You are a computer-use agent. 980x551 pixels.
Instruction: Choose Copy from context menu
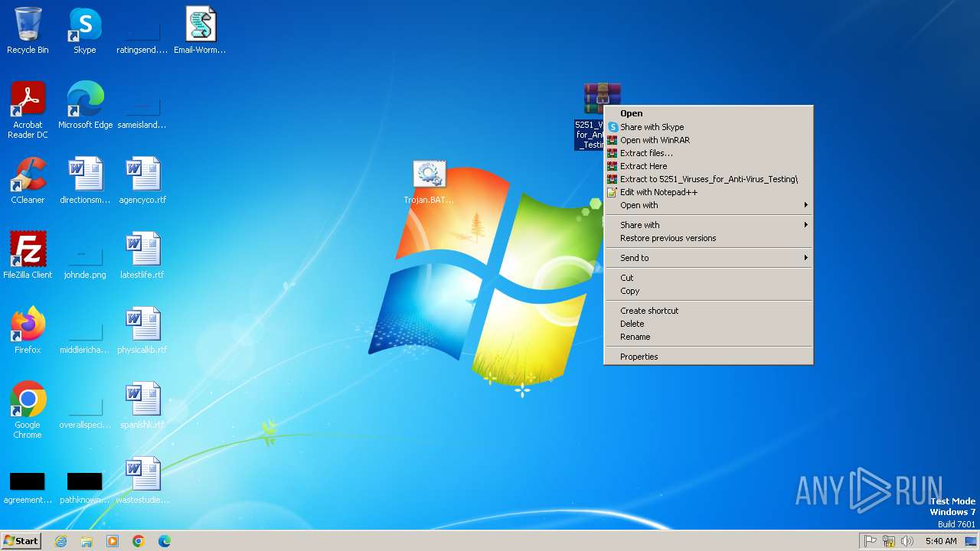pyautogui.click(x=708, y=291)
